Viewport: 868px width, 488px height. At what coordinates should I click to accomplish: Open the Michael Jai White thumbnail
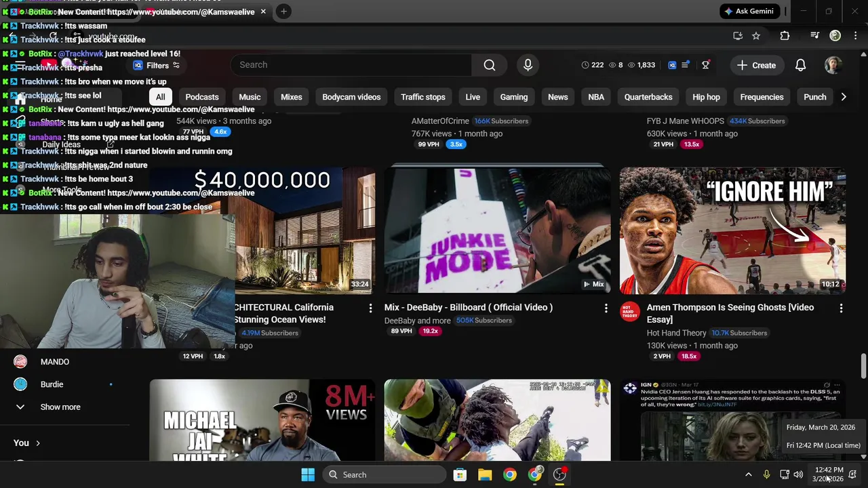click(x=262, y=420)
